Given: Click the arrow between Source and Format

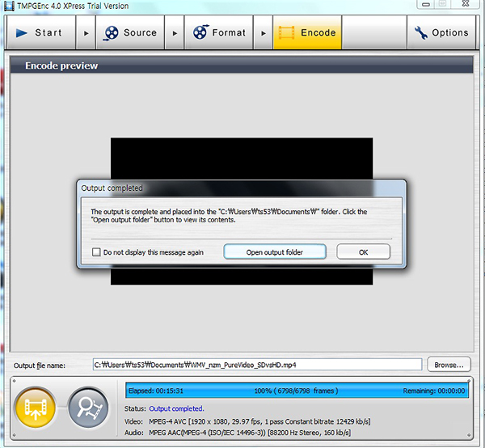Looking at the screenshot, I should [175, 33].
